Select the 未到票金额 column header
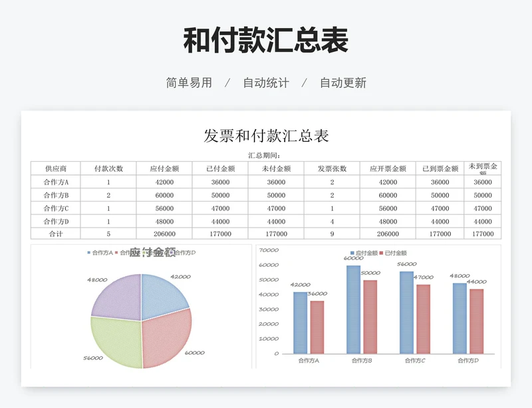This screenshot has height=408, width=532. coord(483,168)
